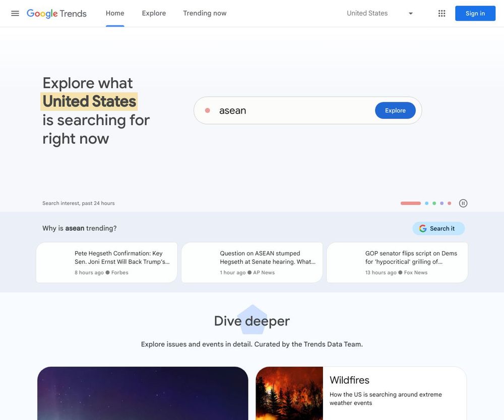Expand the United States country dropdown
This screenshot has width=504, height=420.
[x=380, y=13]
